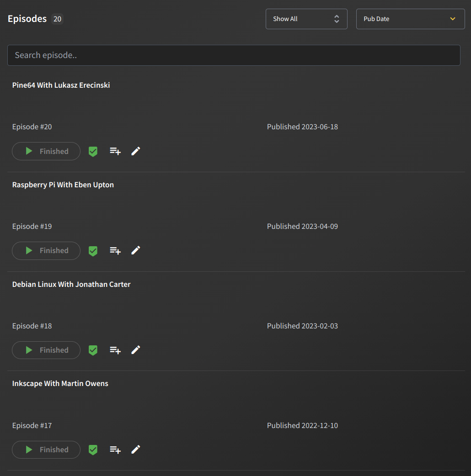The width and height of the screenshot is (471, 476).
Task: Add Raspberry Pi episode to playlist
Action: click(115, 250)
